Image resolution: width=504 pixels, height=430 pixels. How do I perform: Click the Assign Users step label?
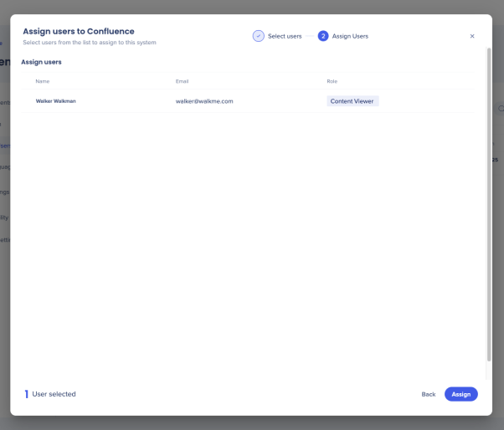point(350,36)
